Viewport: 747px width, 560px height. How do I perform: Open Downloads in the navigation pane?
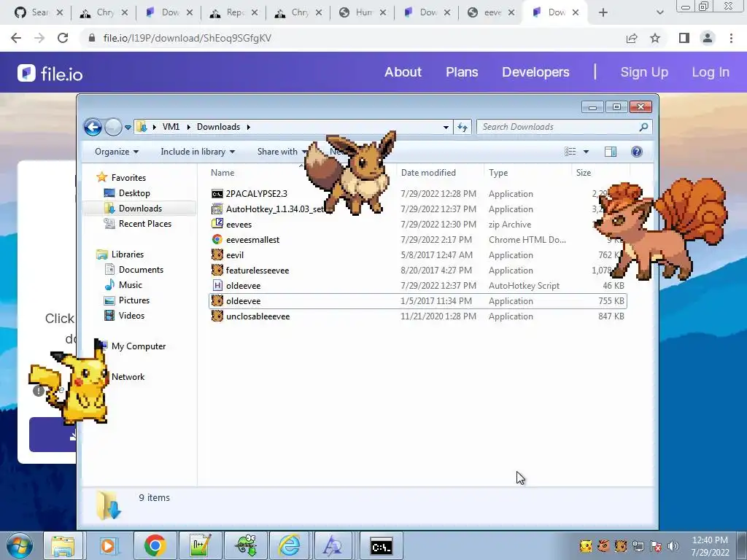coord(140,208)
